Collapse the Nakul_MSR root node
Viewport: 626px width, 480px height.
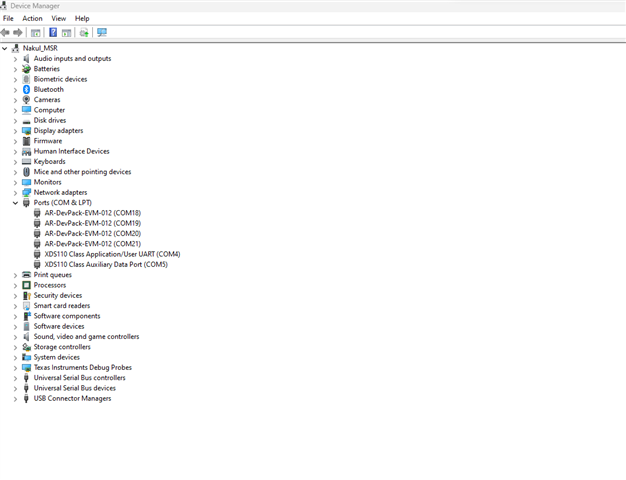(4, 48)
